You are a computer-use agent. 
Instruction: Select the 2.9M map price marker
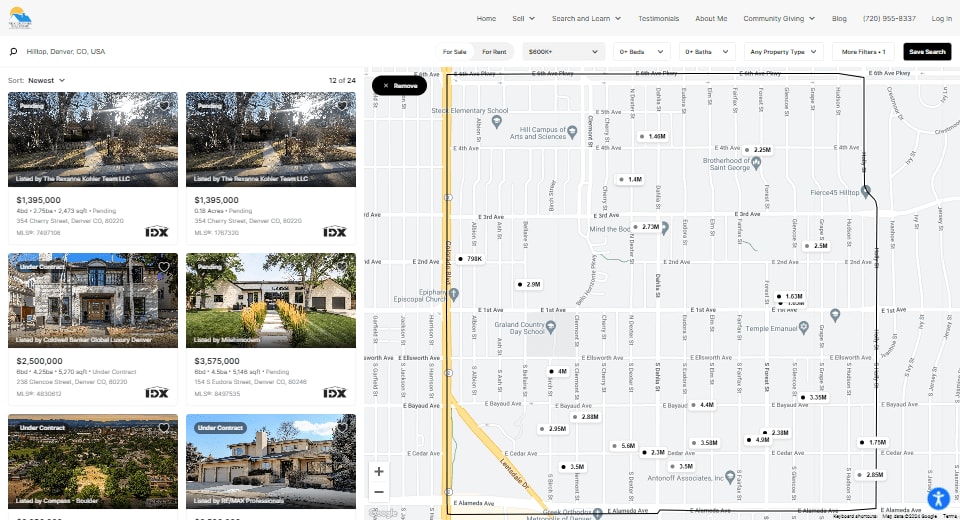point(529,284)
